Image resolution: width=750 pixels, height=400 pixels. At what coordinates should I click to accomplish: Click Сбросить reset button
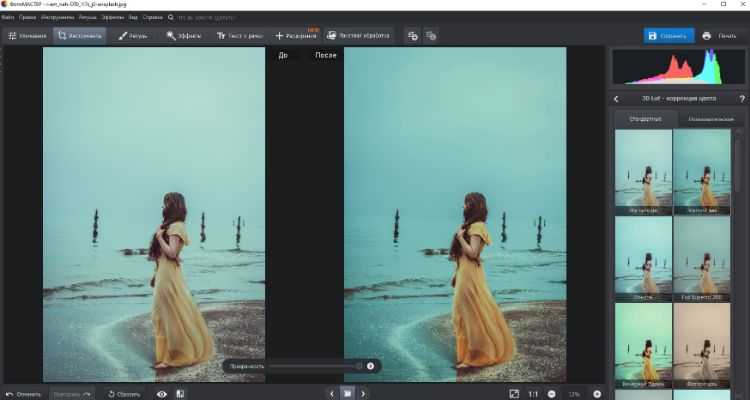(124, 394)
